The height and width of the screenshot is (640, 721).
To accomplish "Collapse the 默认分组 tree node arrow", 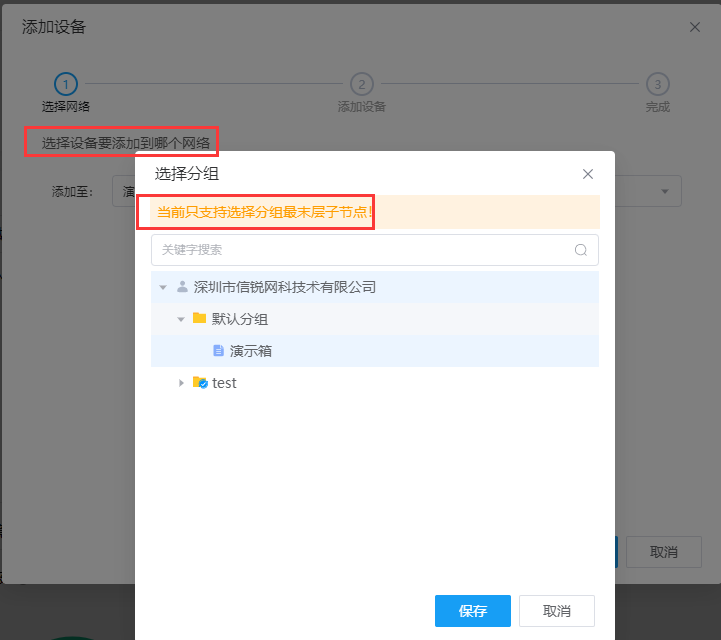I will (x=181, y=319).
